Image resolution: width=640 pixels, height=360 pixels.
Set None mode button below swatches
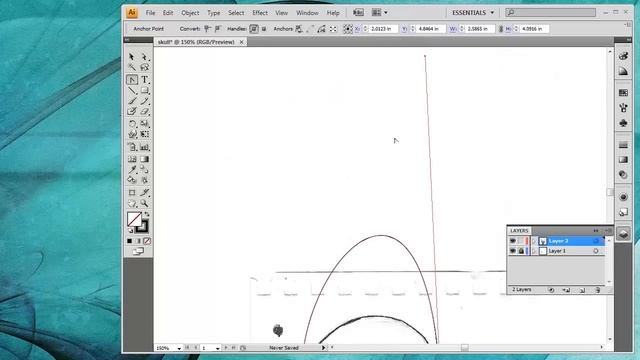147,241
